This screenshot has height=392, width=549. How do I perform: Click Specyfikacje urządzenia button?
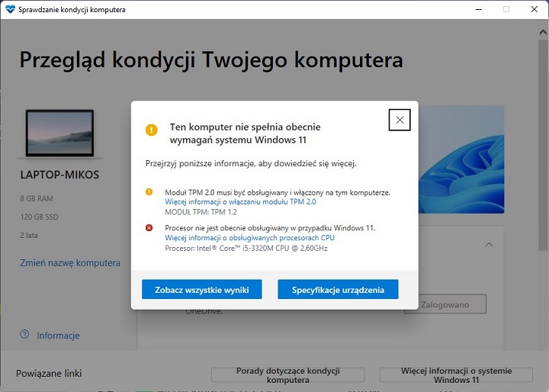pos(338,289)
